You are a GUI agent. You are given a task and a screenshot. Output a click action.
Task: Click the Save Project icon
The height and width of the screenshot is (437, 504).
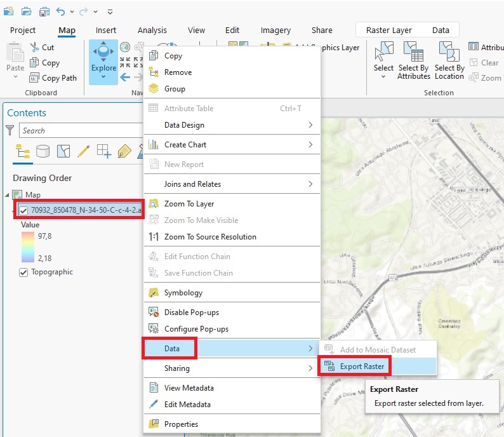tap(44, 11)
